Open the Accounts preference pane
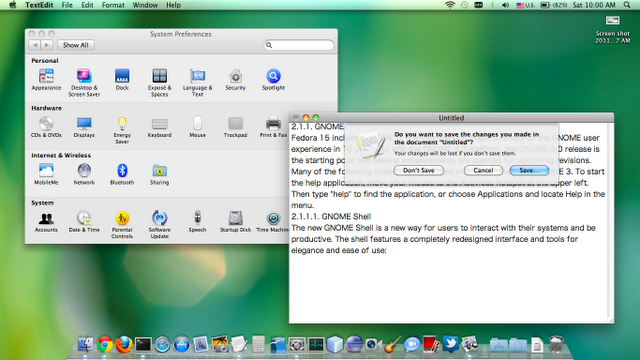 [46, 221]
